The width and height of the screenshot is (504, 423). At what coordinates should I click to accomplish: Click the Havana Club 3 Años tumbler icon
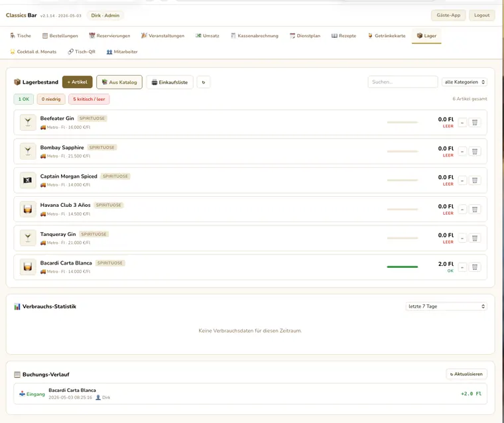tap(28, 210)
